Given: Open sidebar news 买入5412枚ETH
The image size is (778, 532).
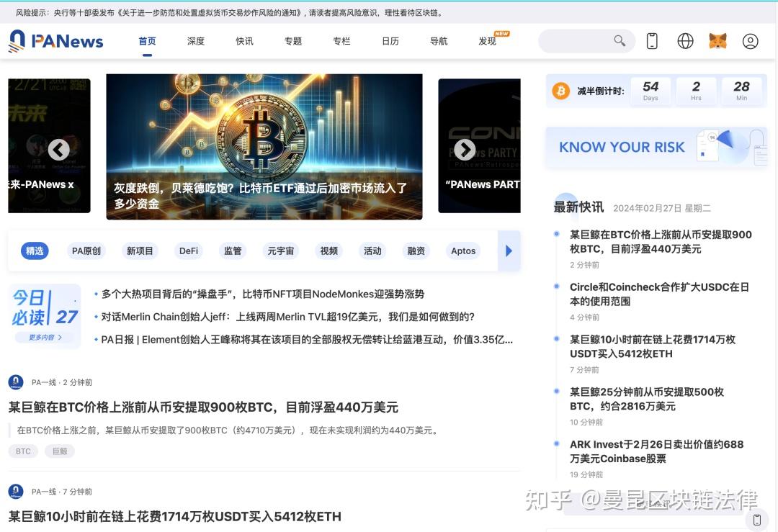Looking at the screenshot, I should tap(653, 346).
